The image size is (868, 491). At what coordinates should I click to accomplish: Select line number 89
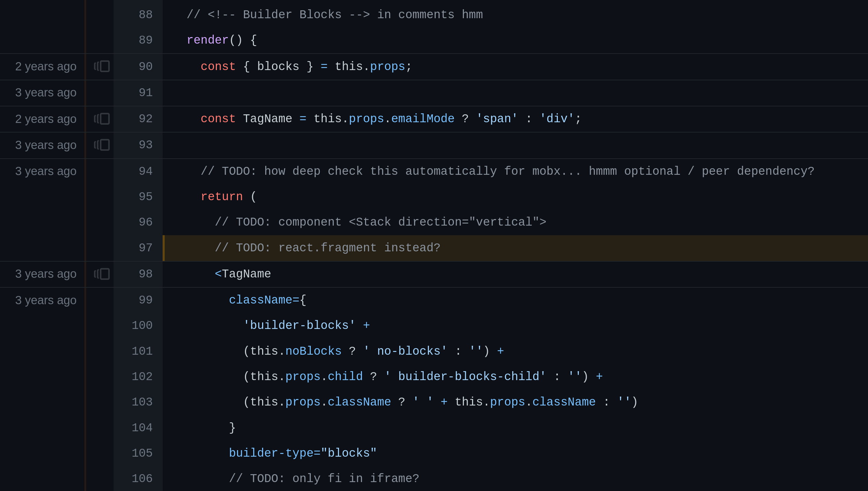[x=145, y=40]
